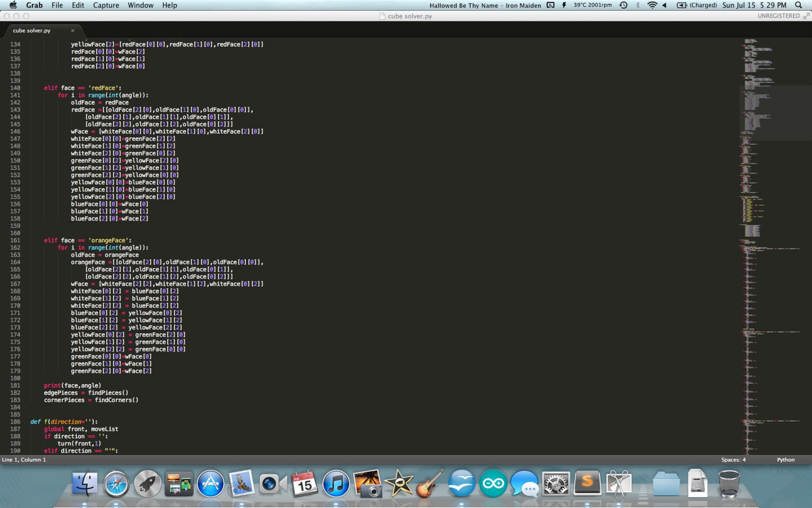This screenshot has height=508, width=812.
Task: Open Finder from the dock
Action: [x=85, y=483]
